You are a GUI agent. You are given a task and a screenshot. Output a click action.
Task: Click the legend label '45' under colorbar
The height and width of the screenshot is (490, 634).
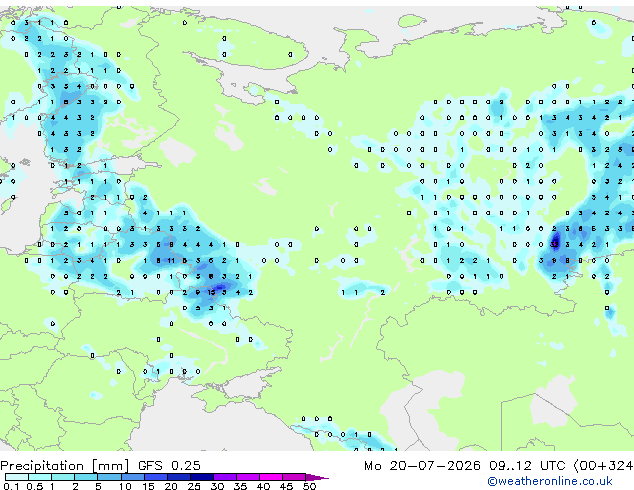pos(286,486)
